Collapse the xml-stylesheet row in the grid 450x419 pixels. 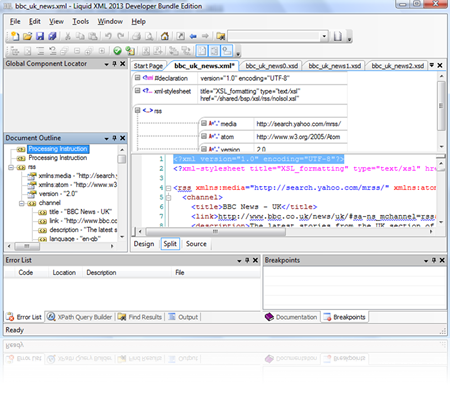coord(137,91)
